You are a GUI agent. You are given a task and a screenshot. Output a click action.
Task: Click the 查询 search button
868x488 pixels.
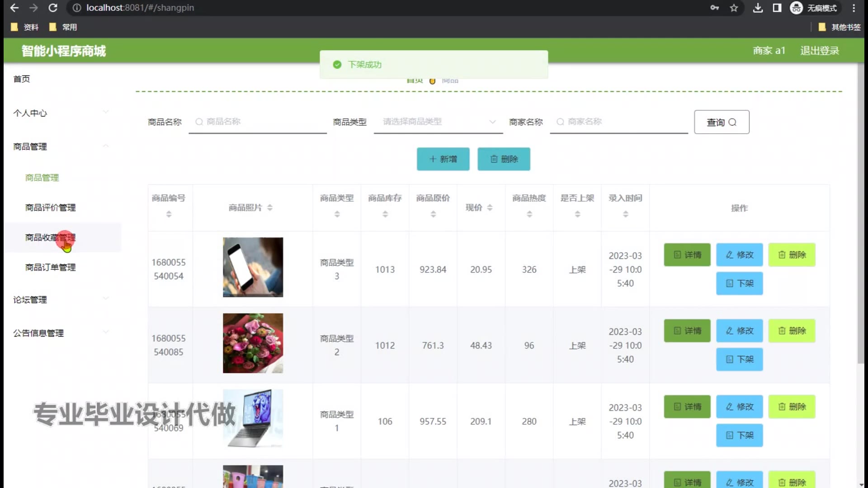point(722,122)
